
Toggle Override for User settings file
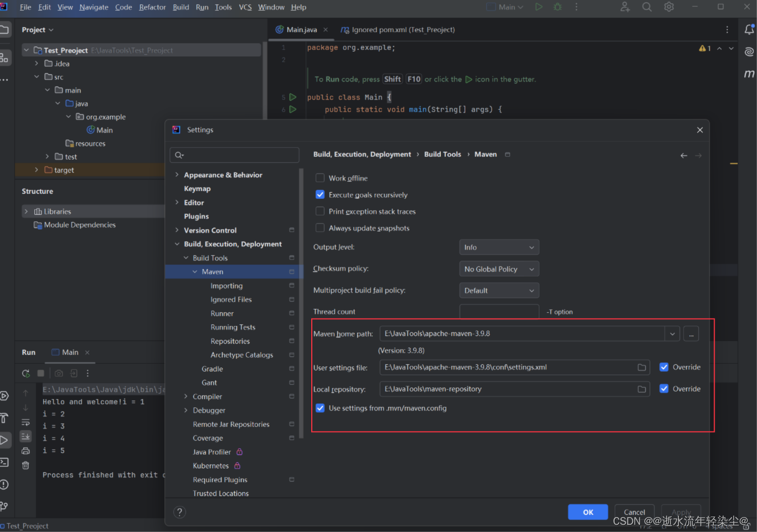pyautogui.click(x=664, y=367)
